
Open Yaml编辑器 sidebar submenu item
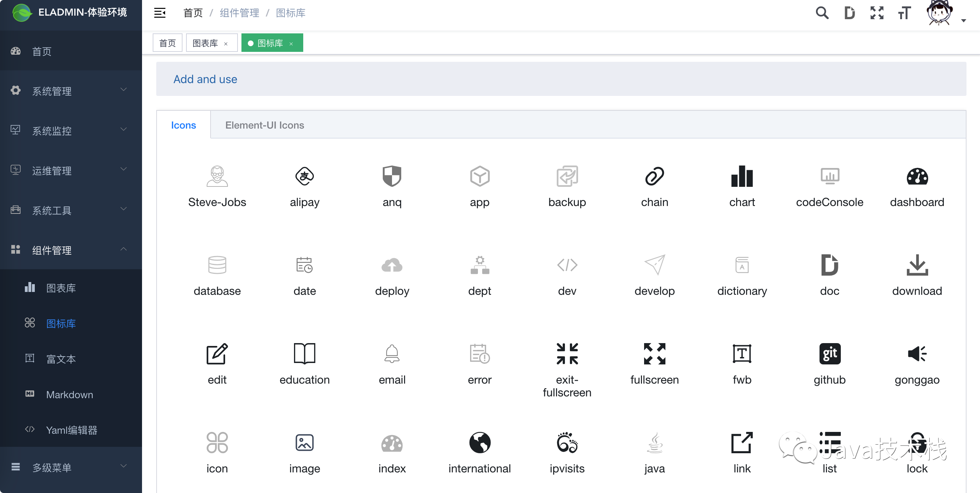[x=71, y=430]
